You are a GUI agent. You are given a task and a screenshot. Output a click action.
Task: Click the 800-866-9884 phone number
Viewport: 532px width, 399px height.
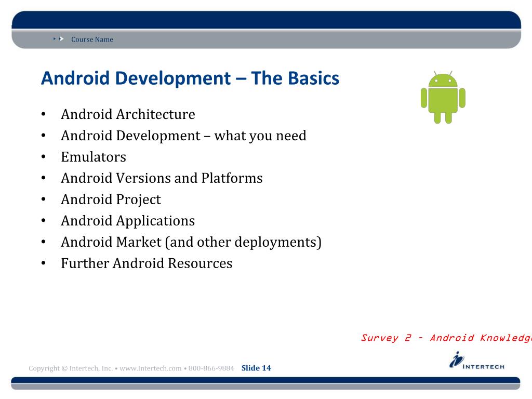pyautogui.click(x=211, y=368)
